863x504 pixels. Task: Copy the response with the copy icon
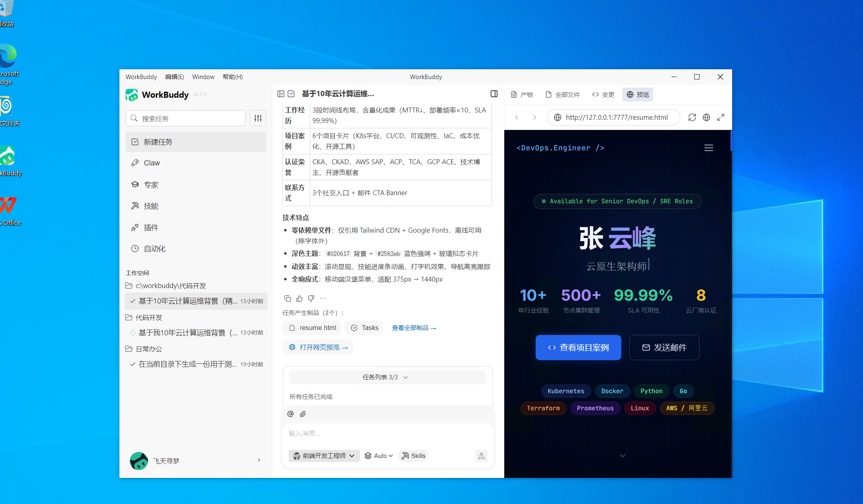tap(288, 298)
